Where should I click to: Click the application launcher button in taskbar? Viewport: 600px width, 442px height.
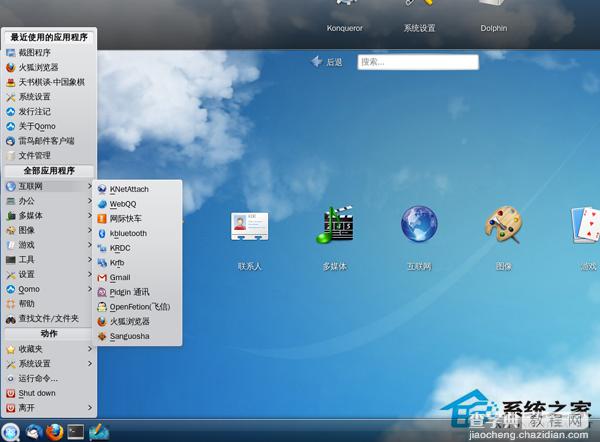click(x=10, y=432)
